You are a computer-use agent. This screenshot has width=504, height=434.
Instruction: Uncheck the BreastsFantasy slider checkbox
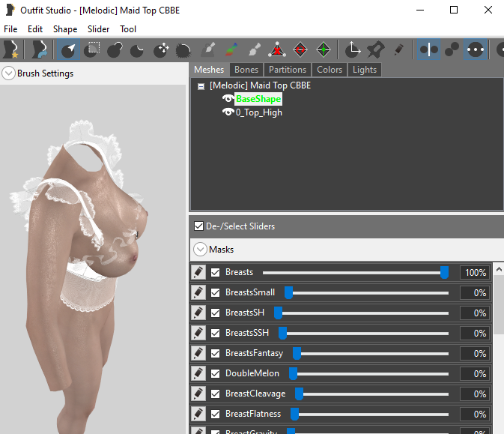pyautogui.click(x=216, y=354)
